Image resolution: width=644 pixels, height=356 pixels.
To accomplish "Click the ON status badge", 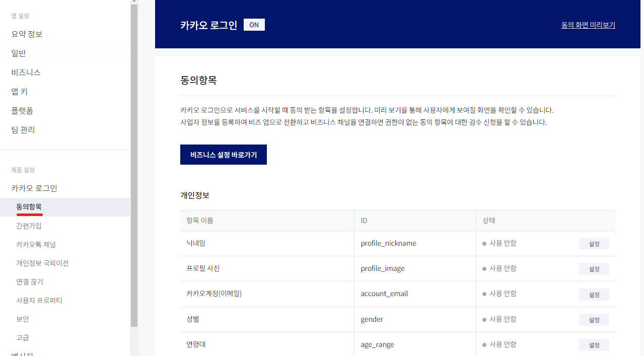I will click(254, 25).
